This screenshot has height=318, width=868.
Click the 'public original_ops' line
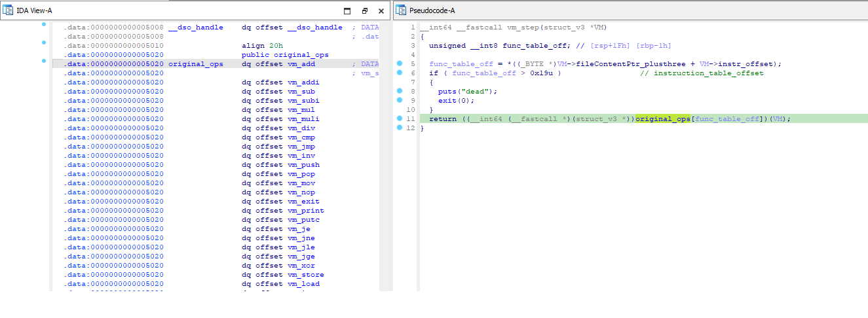(x=286, y=55)
